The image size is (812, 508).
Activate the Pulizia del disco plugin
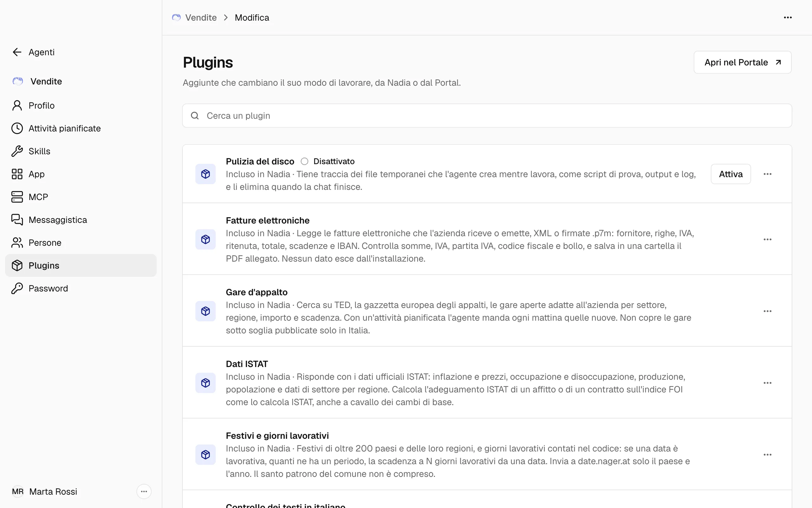coord(730,174)
